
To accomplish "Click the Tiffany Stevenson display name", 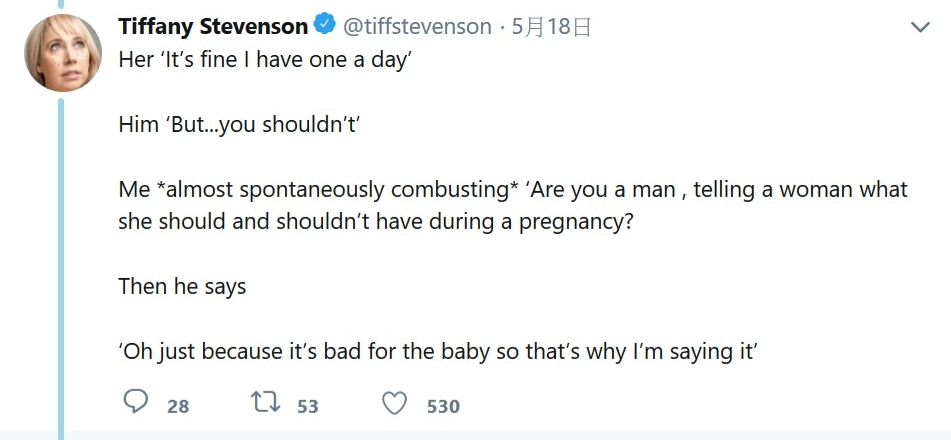I will [212, 27].
